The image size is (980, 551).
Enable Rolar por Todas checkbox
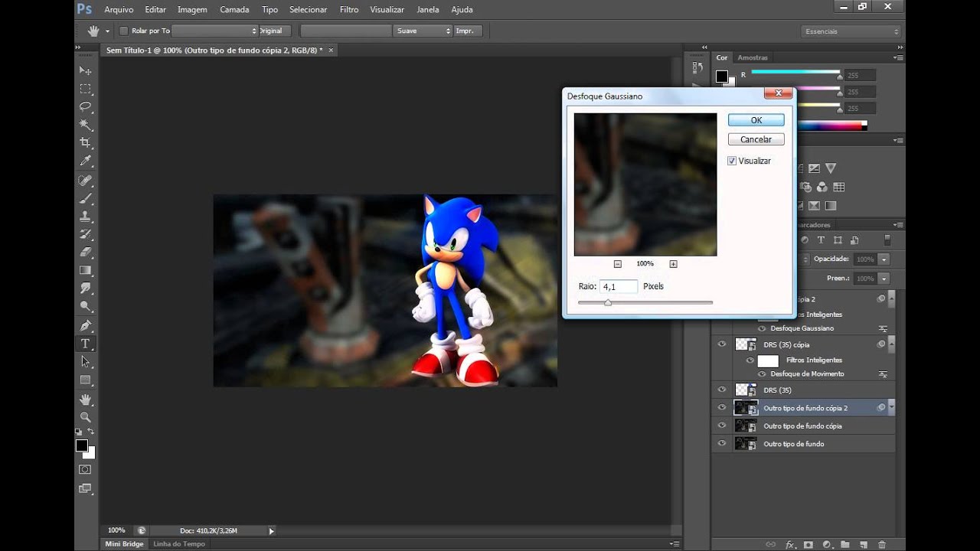click(x=124, y=31)
